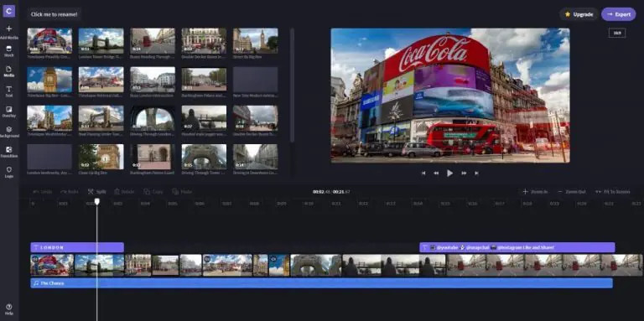Screen dimensions: 644x321
Task: Select the Driving in Downtown thumbnail
Action: pos(256,157)
